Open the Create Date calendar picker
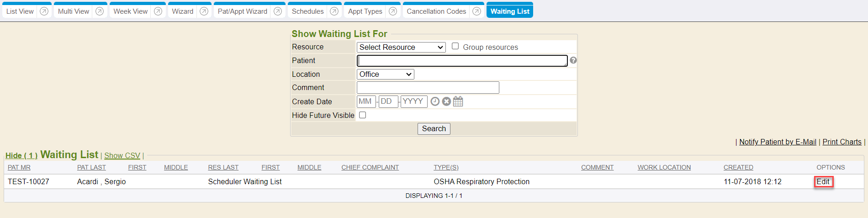Screen dimensions: 868x218 point(458,101)
